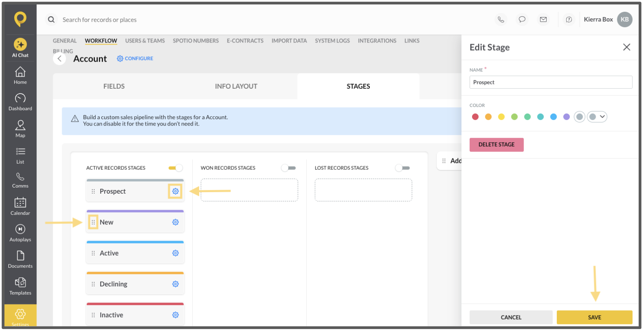The image size is (644, 333).
Task: Open the List view icon
Action: (20, 156)
